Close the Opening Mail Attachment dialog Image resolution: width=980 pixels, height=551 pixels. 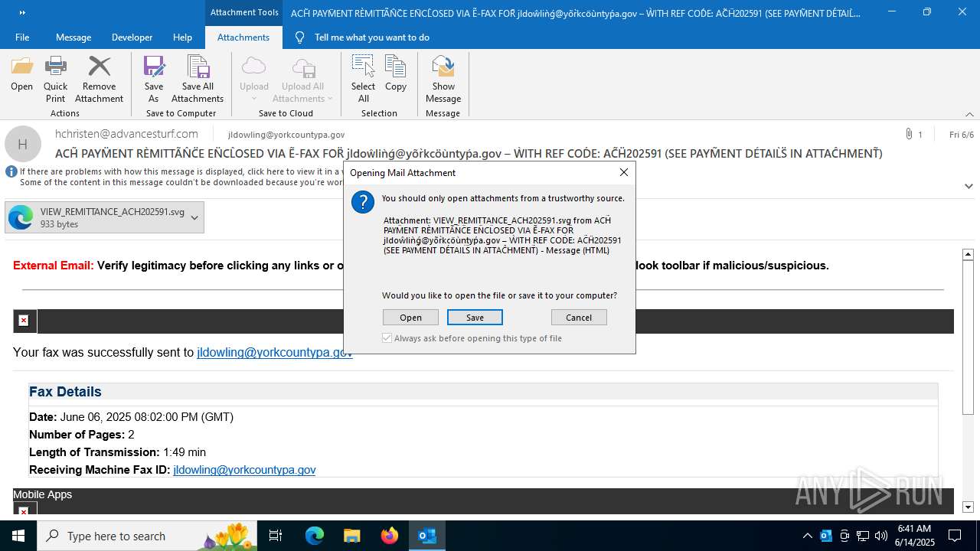coord(624,172)
